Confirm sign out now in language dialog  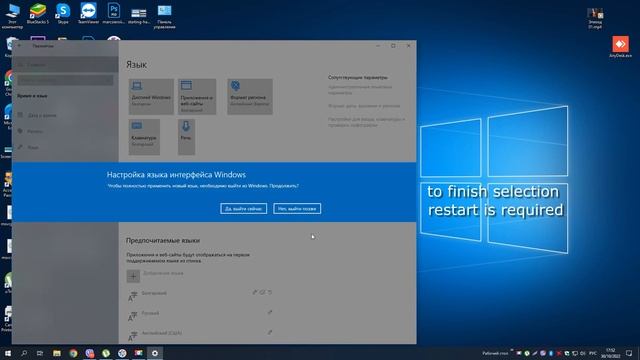pos(243,209)
